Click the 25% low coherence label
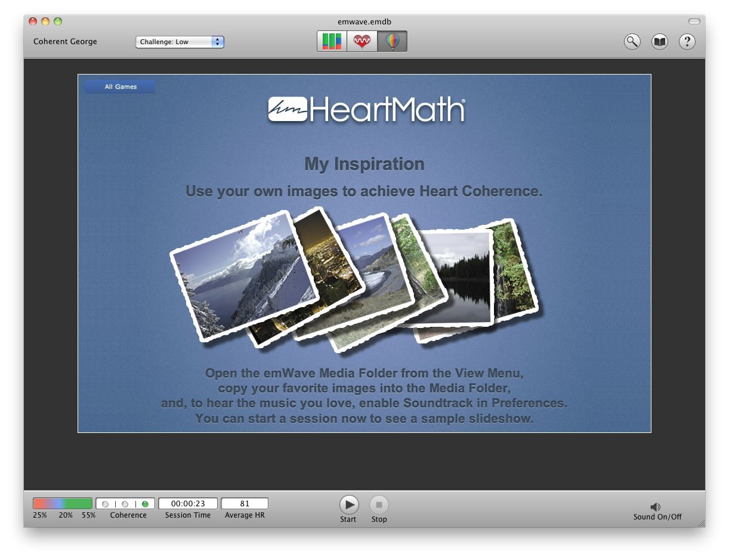729x560 pixels. 40,515
